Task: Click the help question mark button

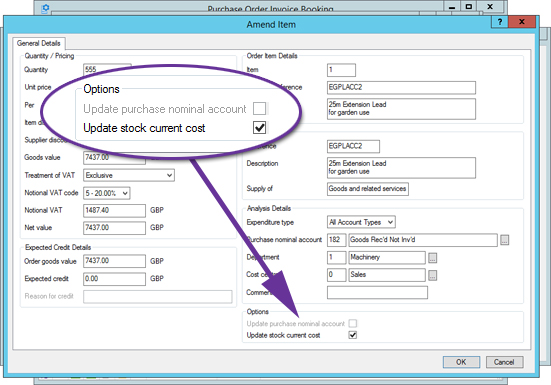Action: pyautogui.click(x=500, y=22)
